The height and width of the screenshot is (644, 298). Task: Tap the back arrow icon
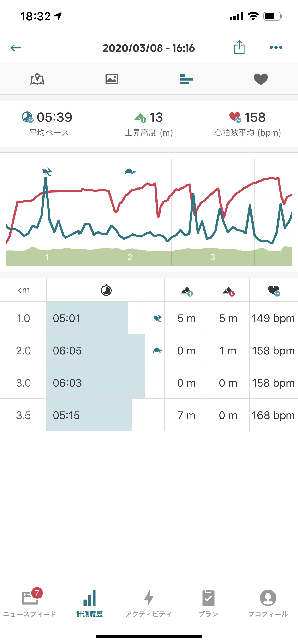16,47
